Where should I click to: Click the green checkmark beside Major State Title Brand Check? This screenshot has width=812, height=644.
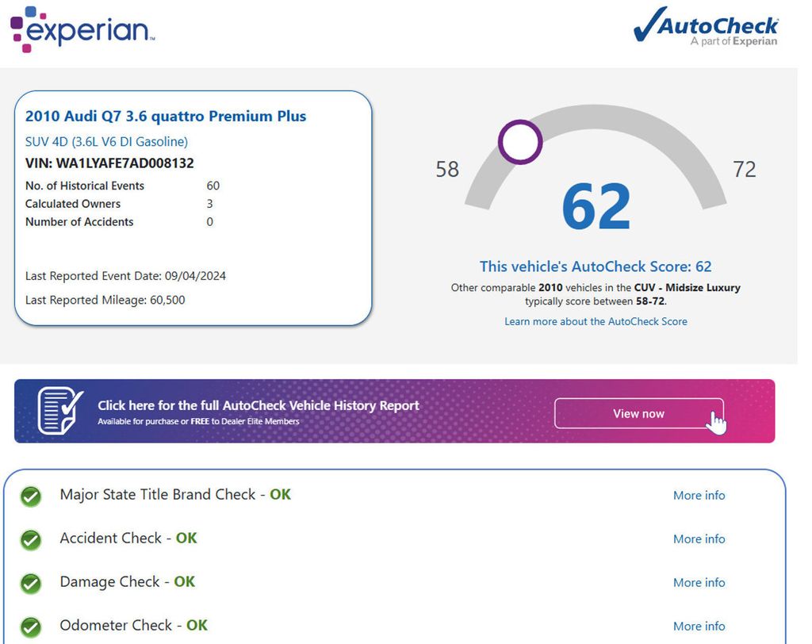(x=31, y=496)
